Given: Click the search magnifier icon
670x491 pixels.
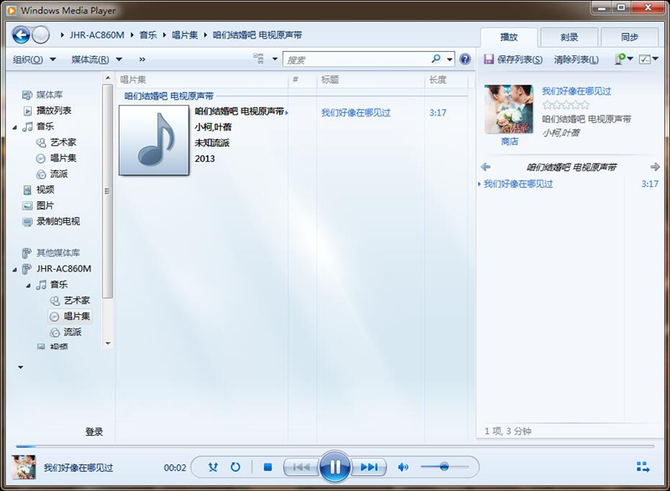Looking at the screenshot, I should pyautogui.click(x=436, y=59).
